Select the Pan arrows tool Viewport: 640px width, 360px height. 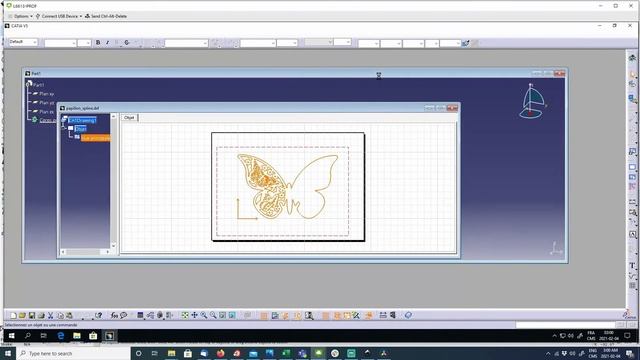[194, 315]
